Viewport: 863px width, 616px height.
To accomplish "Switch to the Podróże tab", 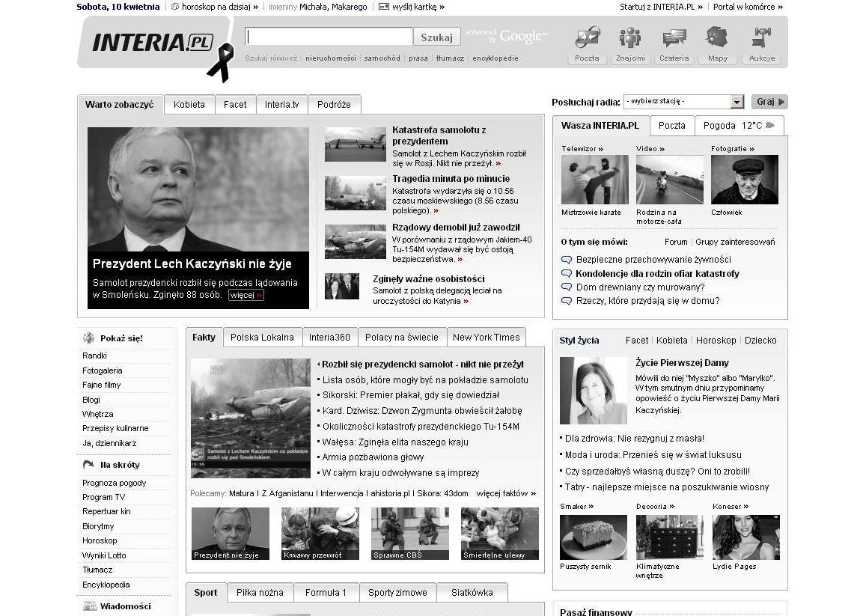I will (334, 105).
